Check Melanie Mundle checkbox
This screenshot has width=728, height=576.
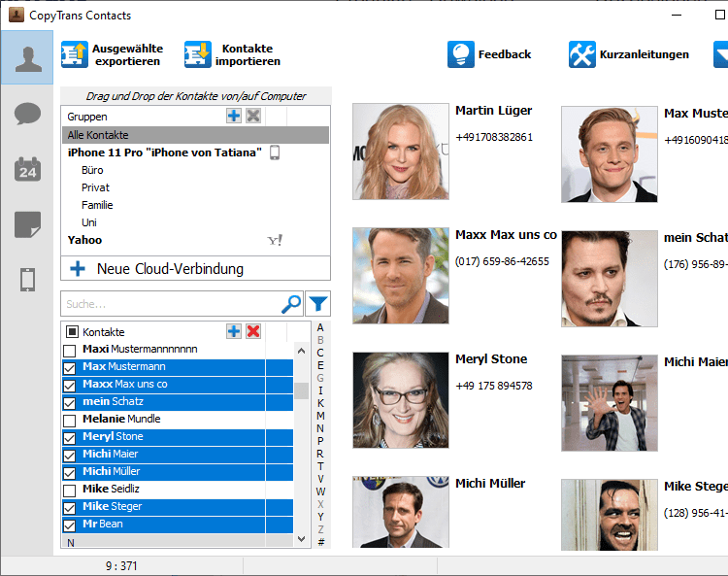point(70,421)
